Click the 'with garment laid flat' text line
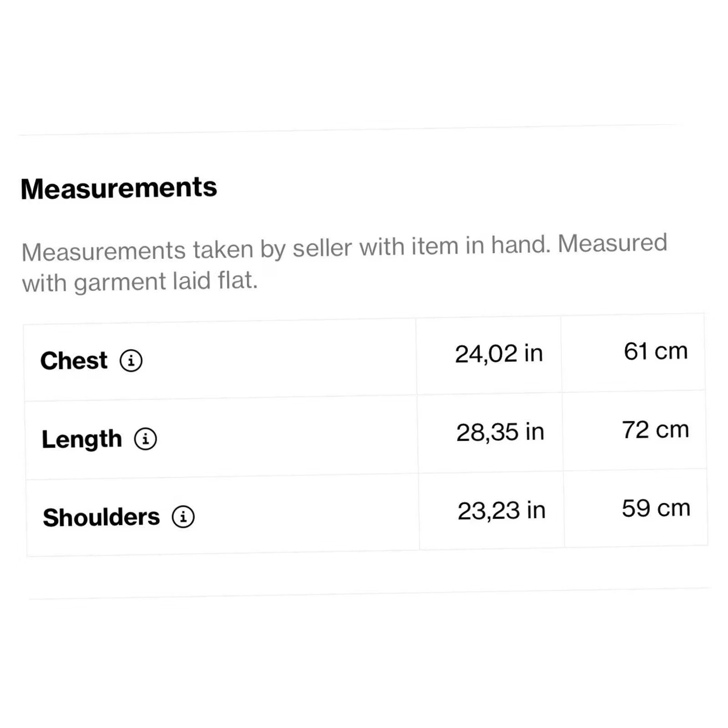Image resolution: width=728 pixels, height=728 pixels. [140, 282]
